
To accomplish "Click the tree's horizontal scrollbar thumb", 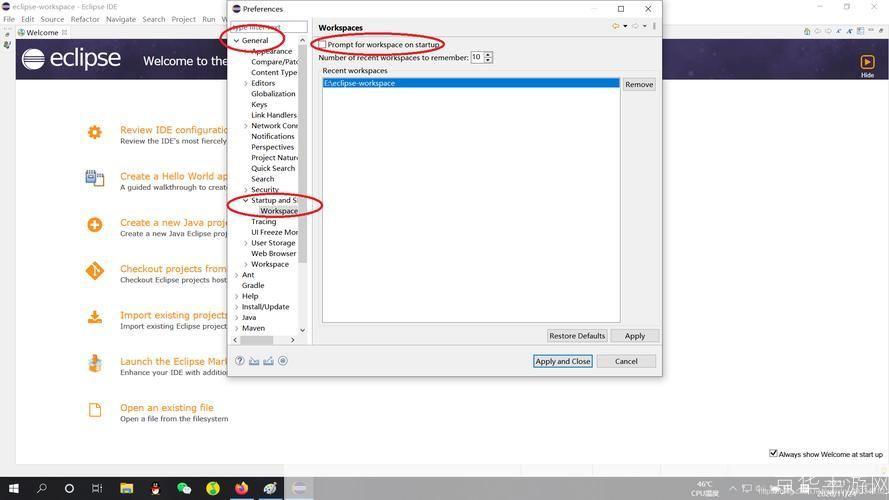I will click(x=257, y=340).
